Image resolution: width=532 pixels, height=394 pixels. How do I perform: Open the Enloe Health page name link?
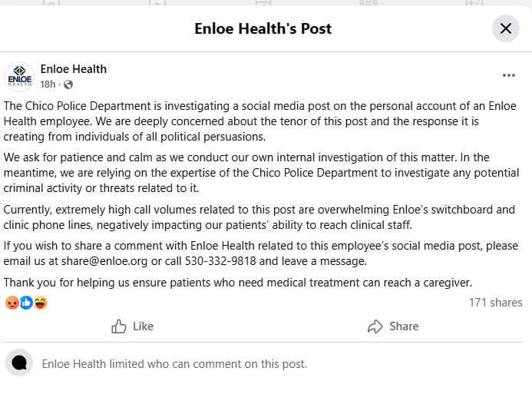point(74,69)
